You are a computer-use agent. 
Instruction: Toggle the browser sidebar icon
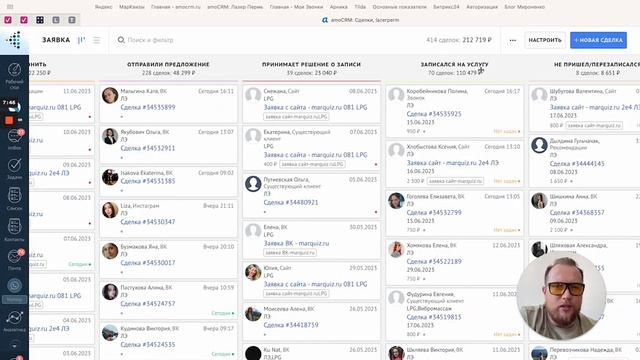10,7
